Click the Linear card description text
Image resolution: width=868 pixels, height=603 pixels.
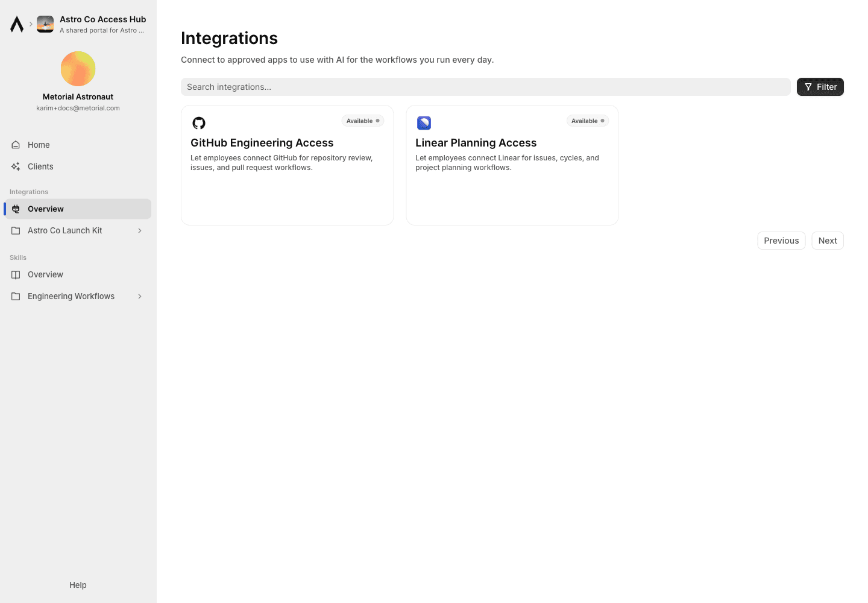pos(507,163)
